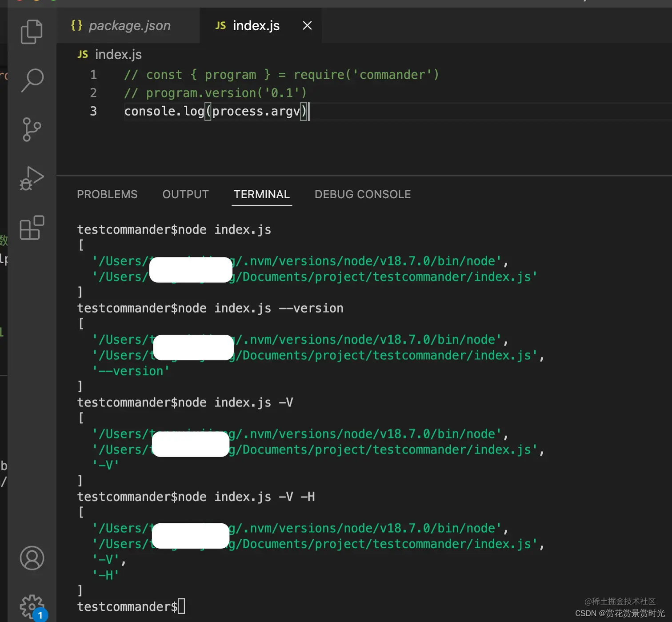Viewport: 672px width, 622px height.
Task: Open the Source Control view
Action: (32, 129)
